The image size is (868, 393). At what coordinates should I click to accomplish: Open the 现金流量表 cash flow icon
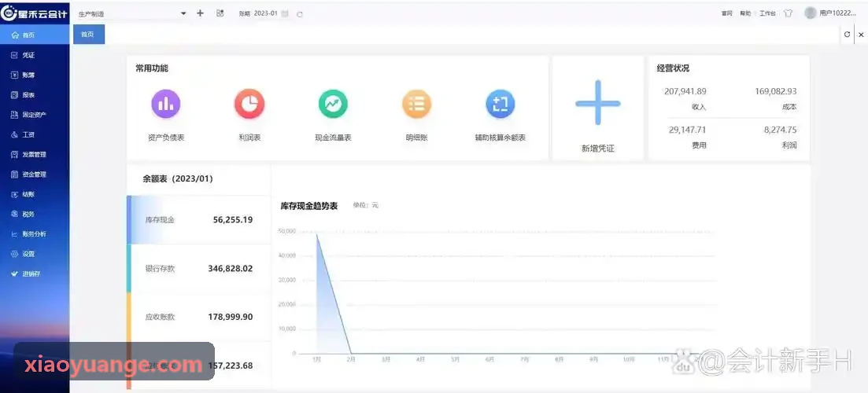point(333,104)
